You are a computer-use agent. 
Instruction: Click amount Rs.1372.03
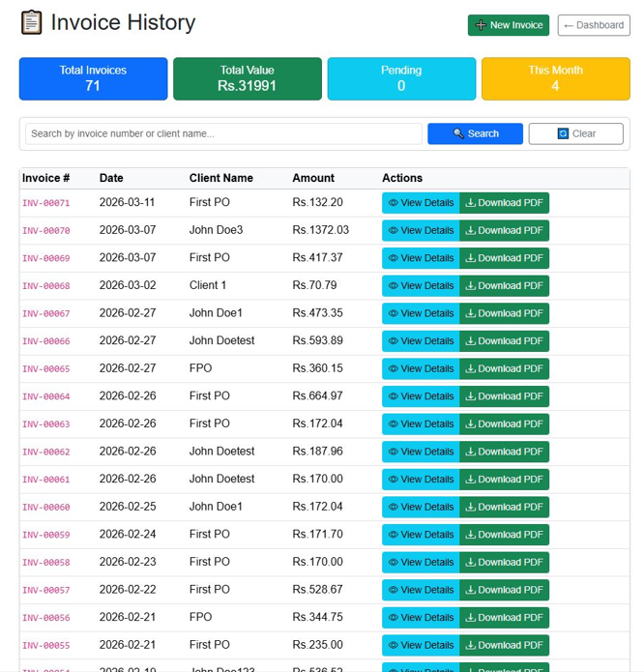coord(320,230)
